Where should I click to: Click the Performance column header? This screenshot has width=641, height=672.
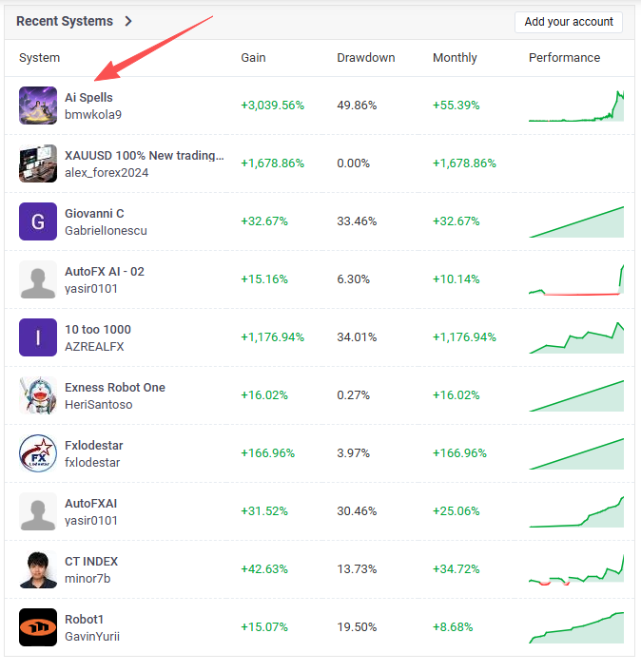click(564, 58)
